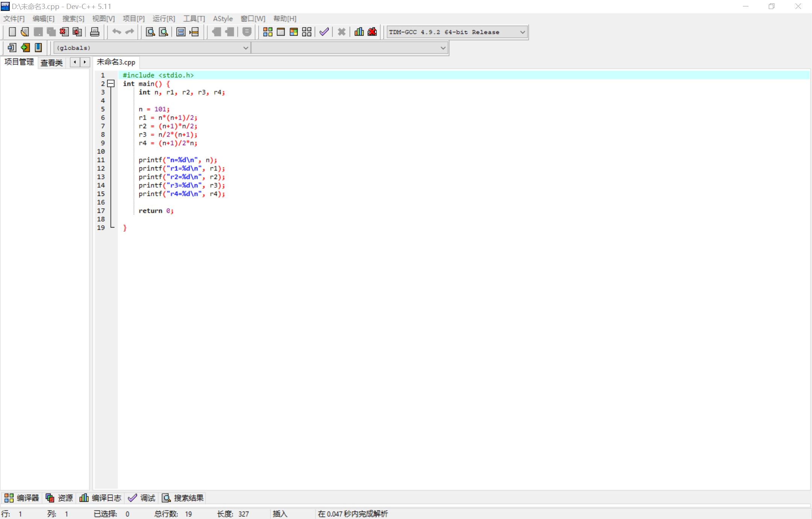Switch to the 查看类 sidebar tab

pos(52,62)
